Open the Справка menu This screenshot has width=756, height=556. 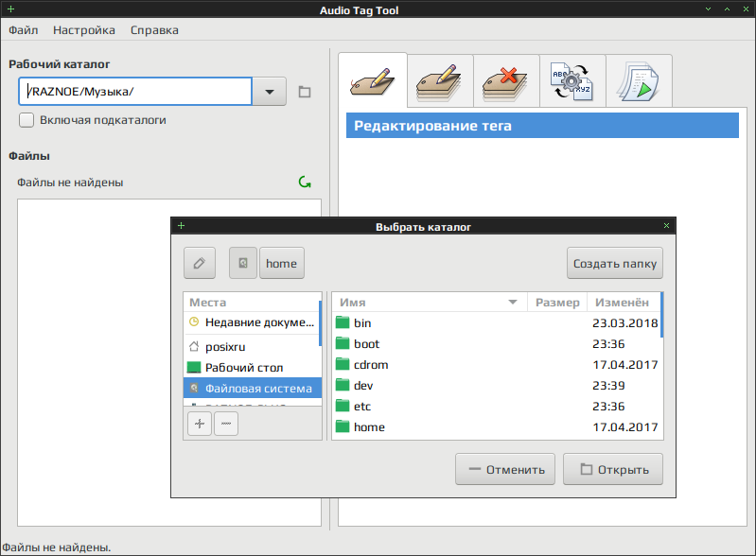154,30
